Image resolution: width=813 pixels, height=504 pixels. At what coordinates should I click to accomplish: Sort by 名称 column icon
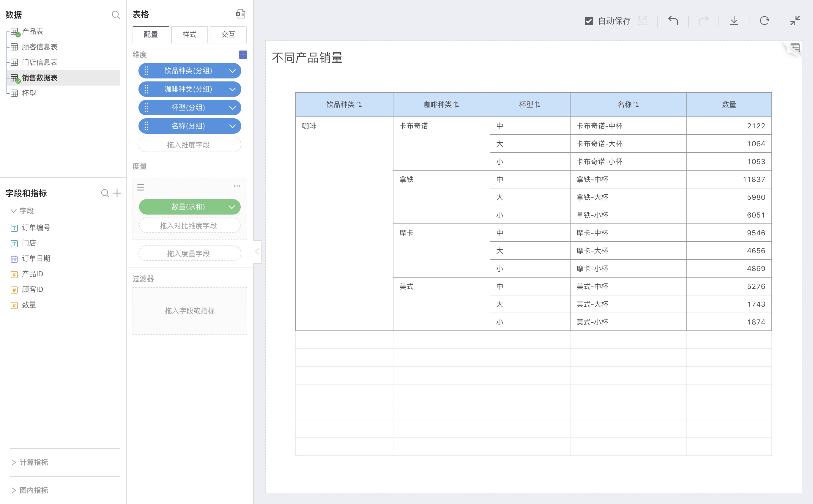pos(636,105)
